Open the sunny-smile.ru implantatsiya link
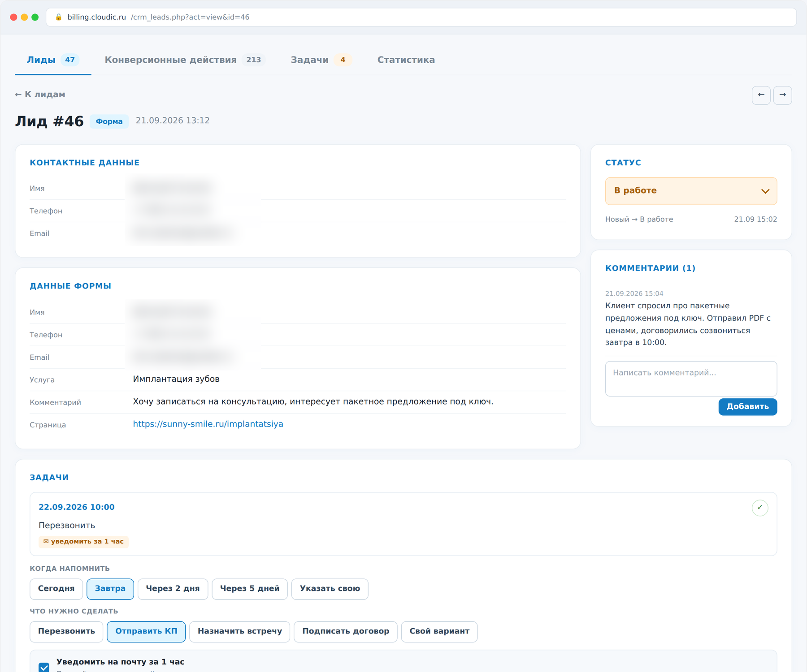This screenshot has height=672, width=807. pyautogui.click(x=208, y=424)
